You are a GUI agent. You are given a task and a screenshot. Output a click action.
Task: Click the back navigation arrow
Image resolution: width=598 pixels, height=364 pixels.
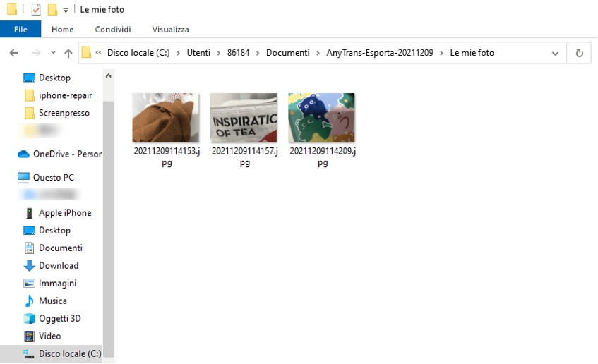(x=14, y=53)
